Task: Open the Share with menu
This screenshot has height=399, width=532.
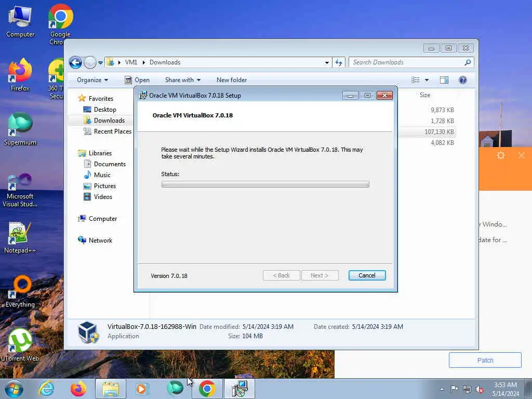Action: 182,80
